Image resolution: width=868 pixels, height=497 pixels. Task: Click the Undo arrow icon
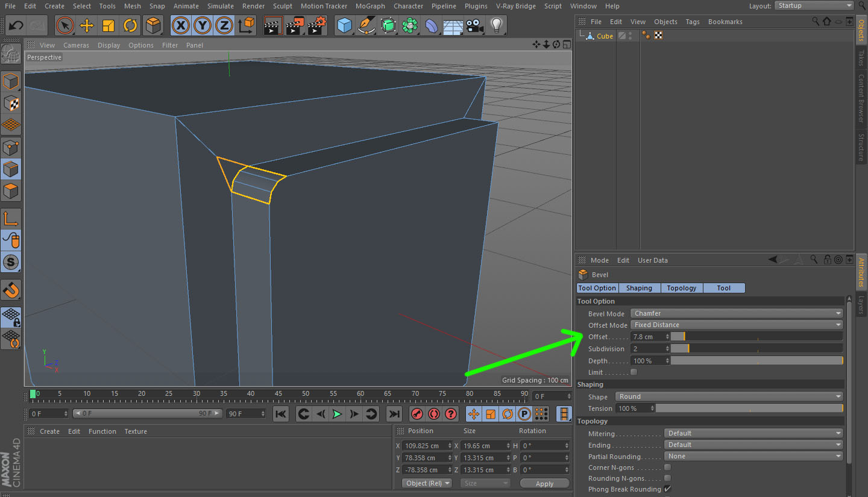16,26
